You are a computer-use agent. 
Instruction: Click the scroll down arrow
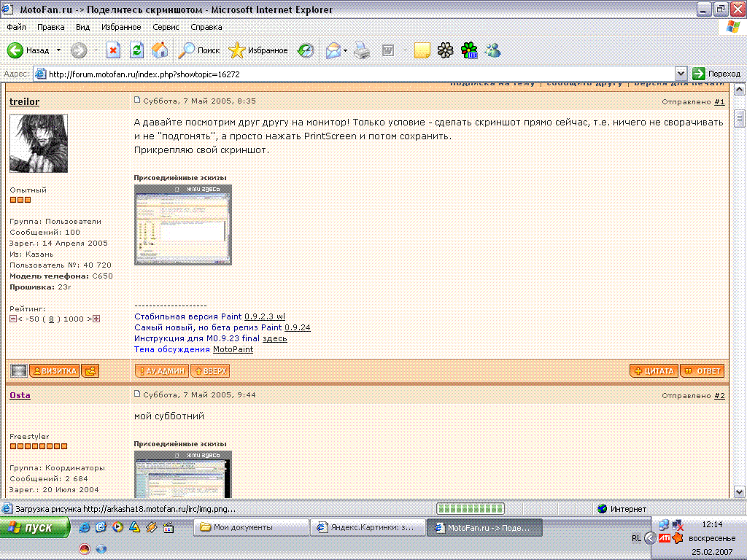[x=739, y=492]
